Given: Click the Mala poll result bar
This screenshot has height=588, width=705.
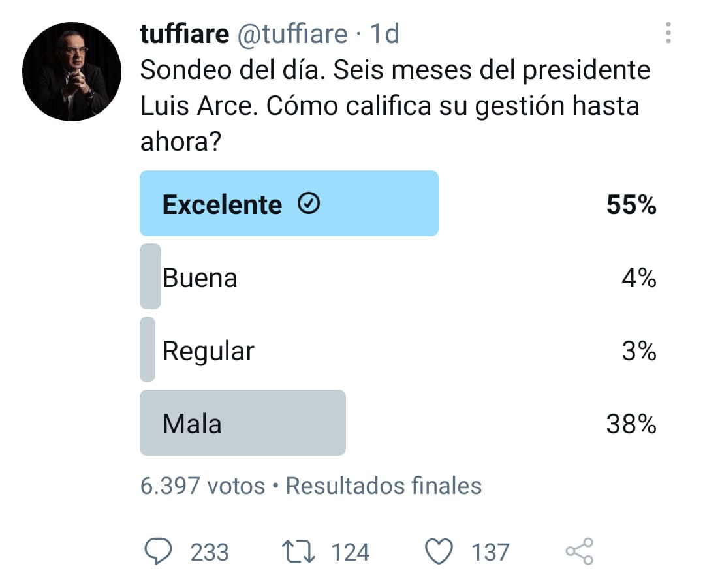Looking at the screenshot, I should coord(242,424).
